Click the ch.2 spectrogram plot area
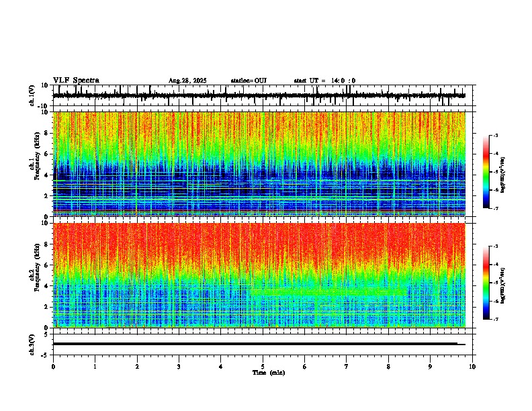The image size is (532, 411). click(x=259, y=275)
